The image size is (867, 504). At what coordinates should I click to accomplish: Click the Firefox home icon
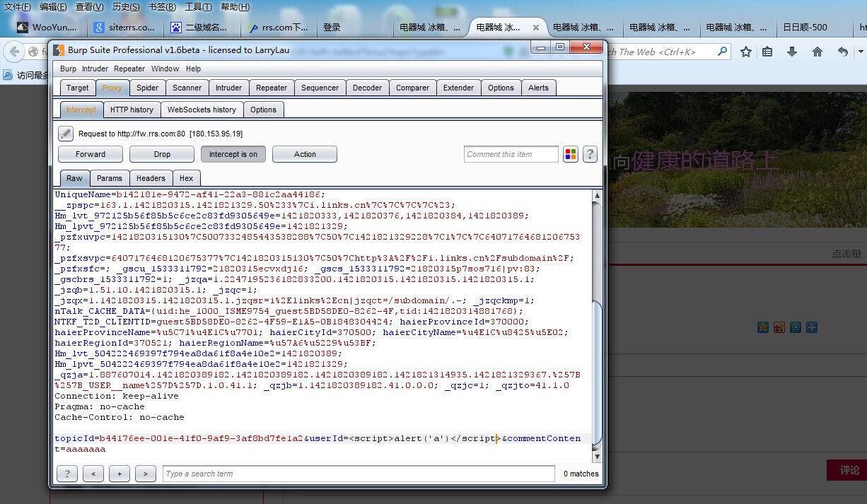[817, 52]
